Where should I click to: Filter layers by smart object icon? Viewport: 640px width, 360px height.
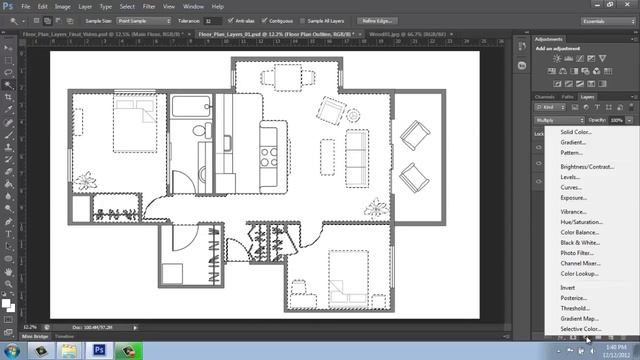620,107
